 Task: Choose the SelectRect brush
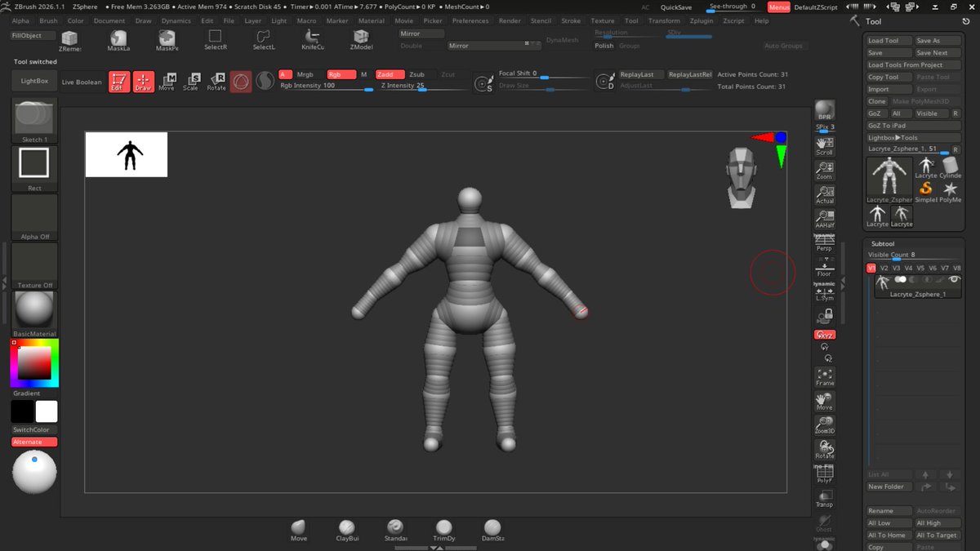pos(216,40)
